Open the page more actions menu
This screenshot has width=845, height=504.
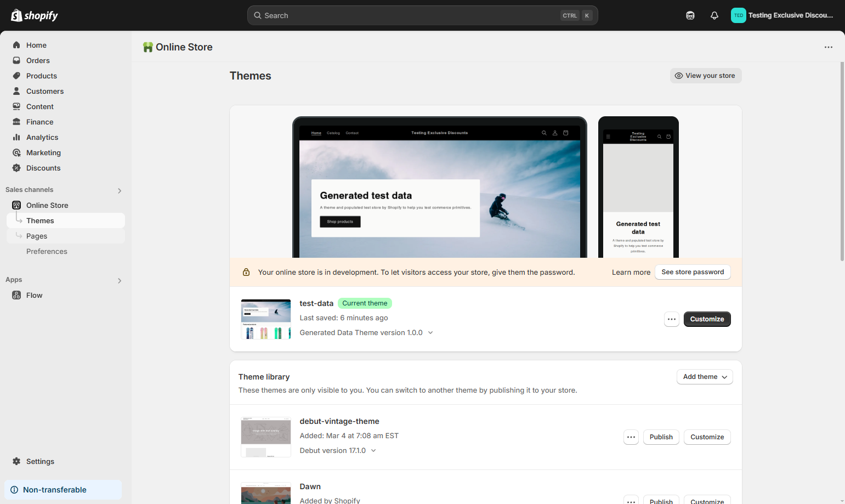[829, 47]
